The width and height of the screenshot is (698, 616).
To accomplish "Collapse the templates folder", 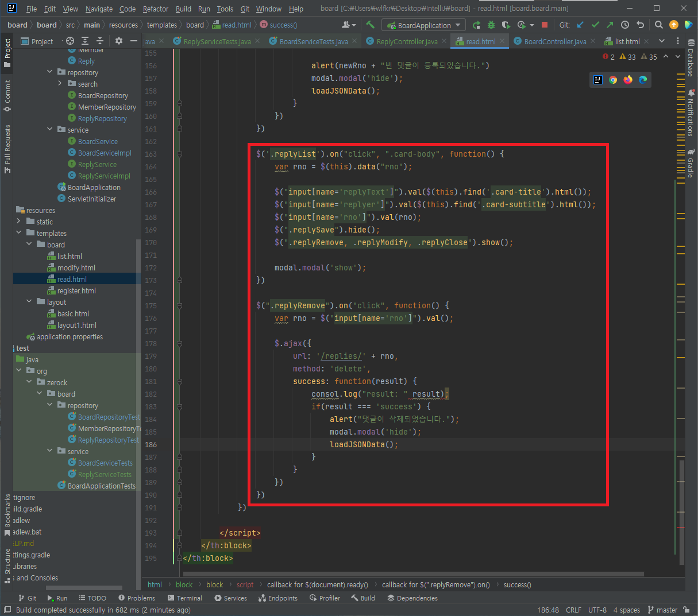I will [18, 233].
